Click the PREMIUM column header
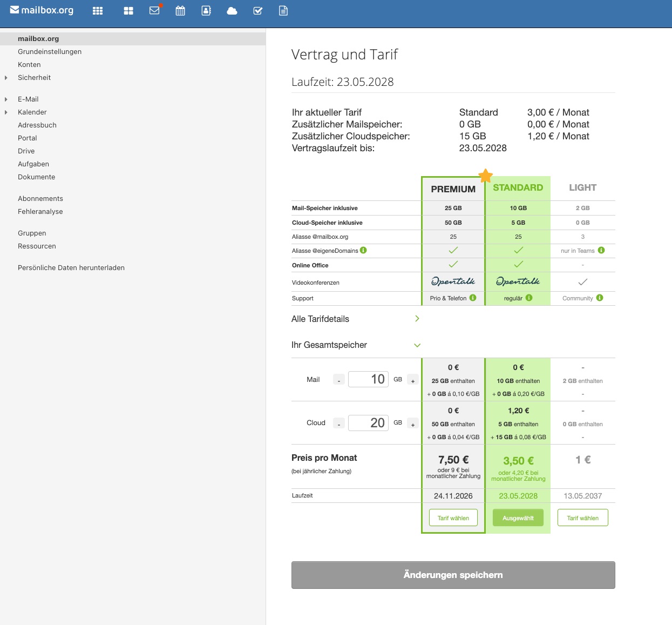The height and width of the screenshot is (625, 672). coord(453,189)
